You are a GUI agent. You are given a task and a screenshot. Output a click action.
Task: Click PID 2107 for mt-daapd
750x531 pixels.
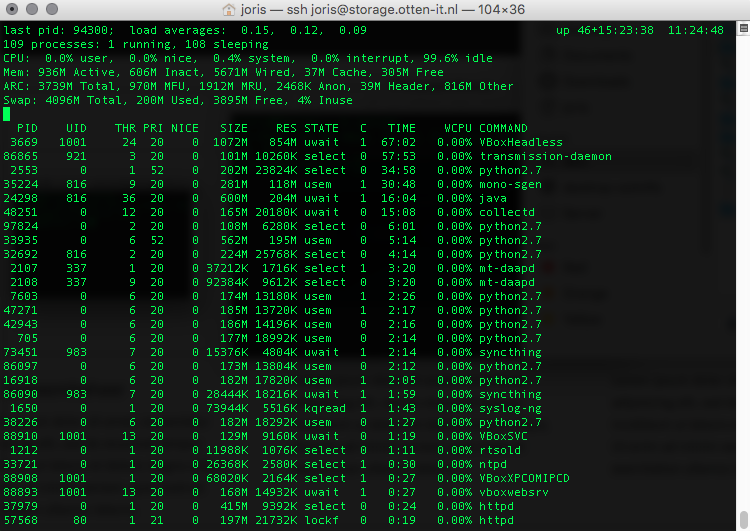coord(24,268)
